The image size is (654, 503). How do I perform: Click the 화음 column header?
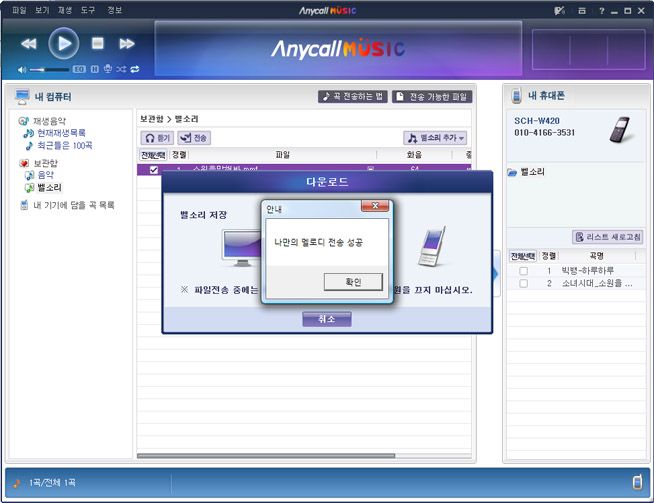414,155
